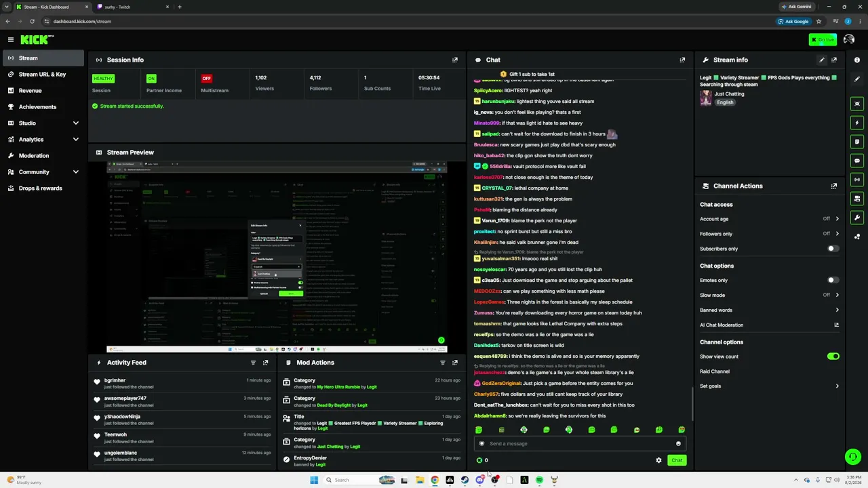Open Slow mode options
The image size is (868, 488).
pos(770,295)
